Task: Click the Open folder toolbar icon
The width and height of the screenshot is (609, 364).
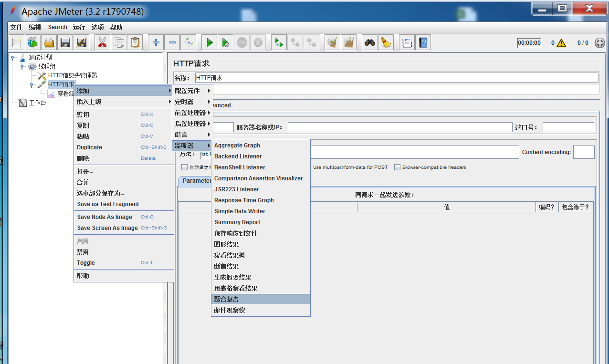Action: click(x=49, y=42)
